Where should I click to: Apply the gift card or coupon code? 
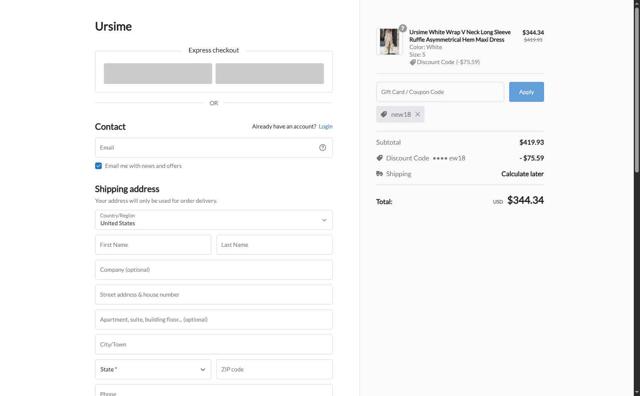coord(526,92)
